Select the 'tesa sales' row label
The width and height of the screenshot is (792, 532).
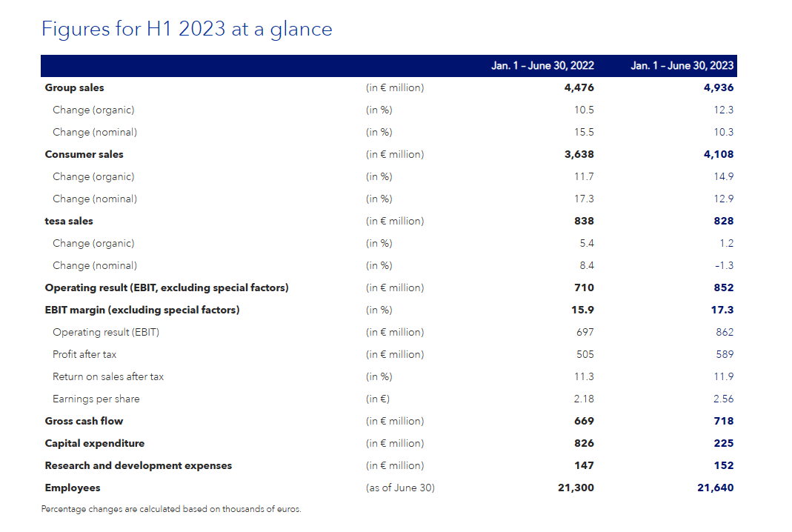click(69, 221)
